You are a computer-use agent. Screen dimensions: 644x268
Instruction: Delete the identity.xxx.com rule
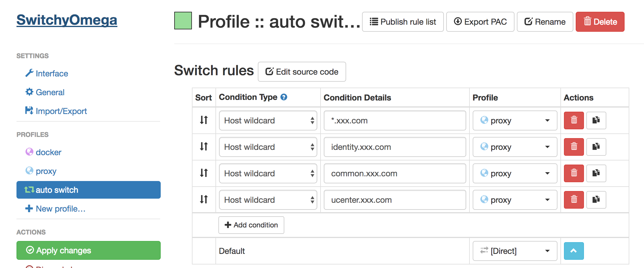click(x=574, y=147)
